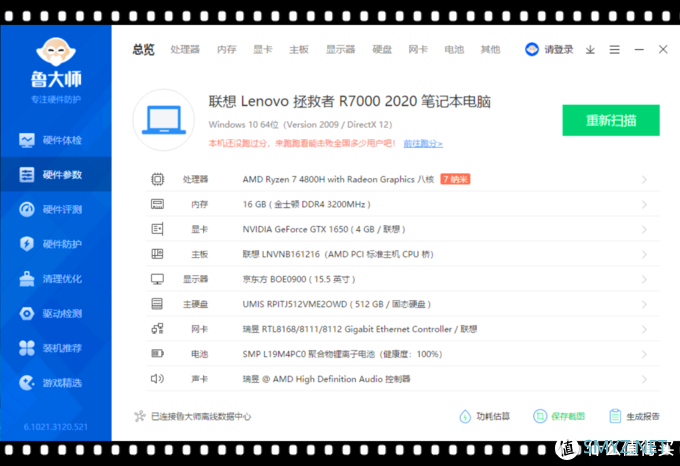
Task: Expand the 内存 row chevron
Action: pyautogui.click(x=644, y=205)
